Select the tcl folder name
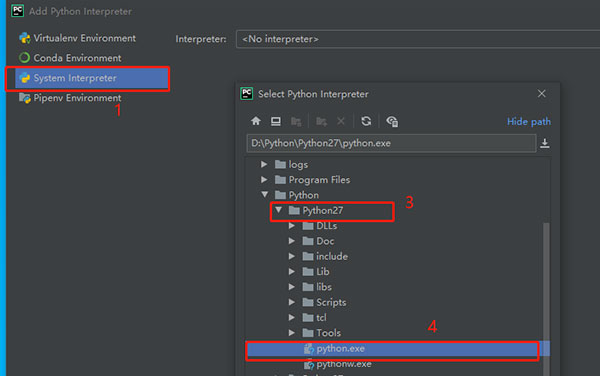This screenshot has width=600, height=376. click(x=321, y=317)
